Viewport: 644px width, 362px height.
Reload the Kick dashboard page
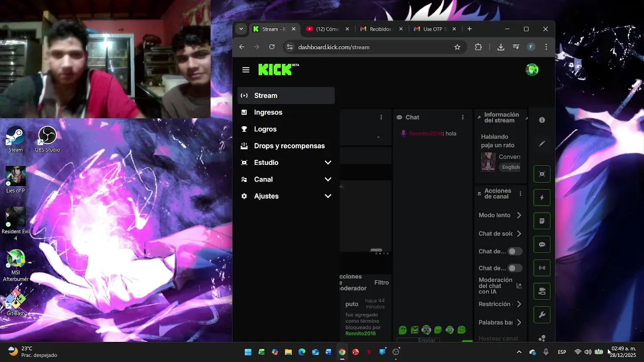[272, 47]
